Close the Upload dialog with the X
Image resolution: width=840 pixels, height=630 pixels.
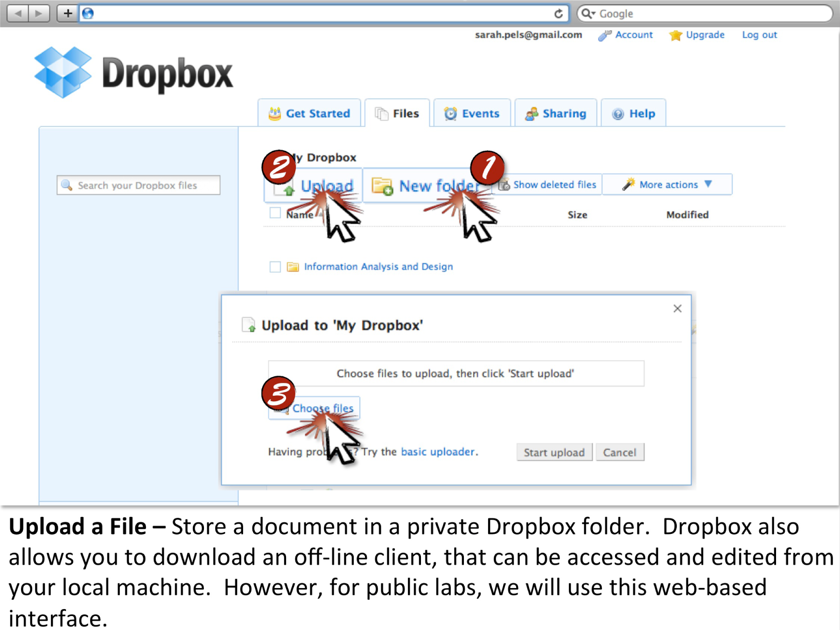tap(678, 308)
